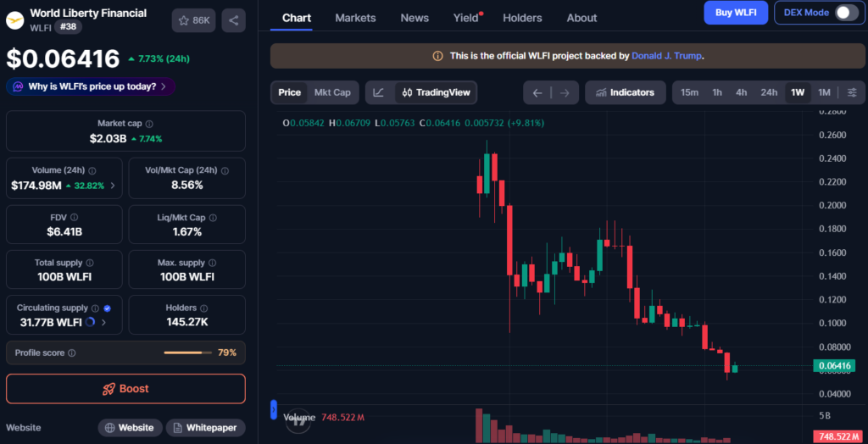Viewport: 868px width, 444px height.
Task: Open the Website link button
Action: 130,428
